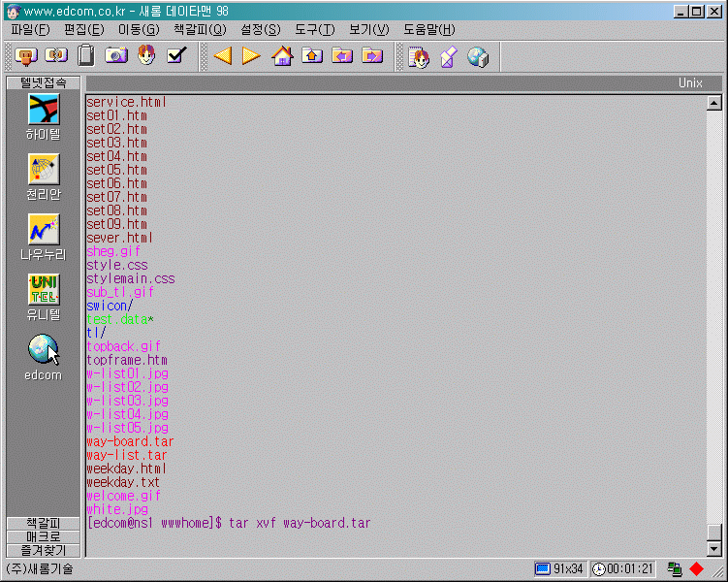Click the globe with computer toolbar icon
The image size is (728, 582).
[478, 56]
